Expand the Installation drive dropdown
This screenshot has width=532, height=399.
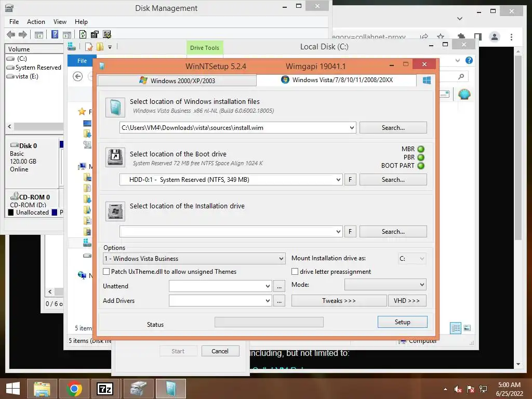tap(338, 231)
